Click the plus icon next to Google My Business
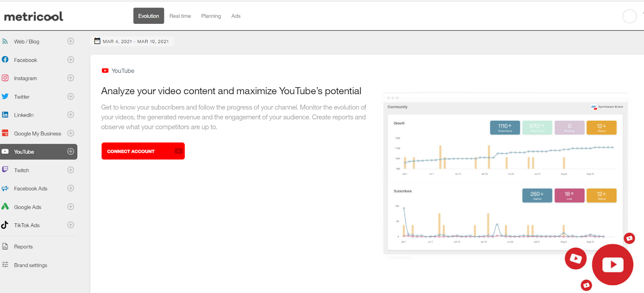This screenshot has width=644, height=293. pos(70,133)
